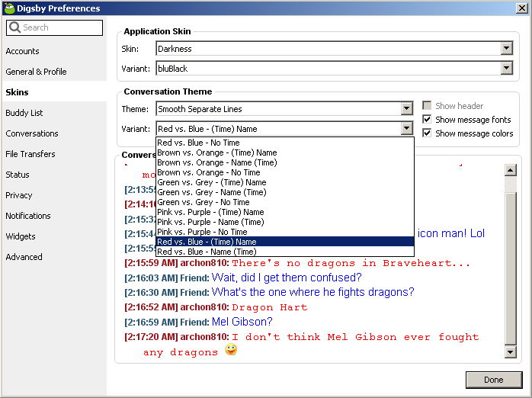This screenshot has width=532, height=398.
Task: Open Widgets preferences
Action: (54, 236)
